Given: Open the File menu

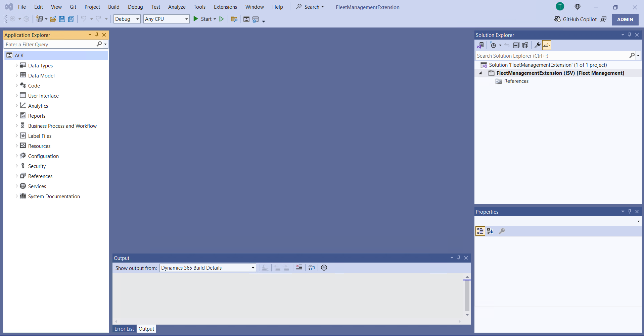Looking at the screenshot, I should click(22, 7).
